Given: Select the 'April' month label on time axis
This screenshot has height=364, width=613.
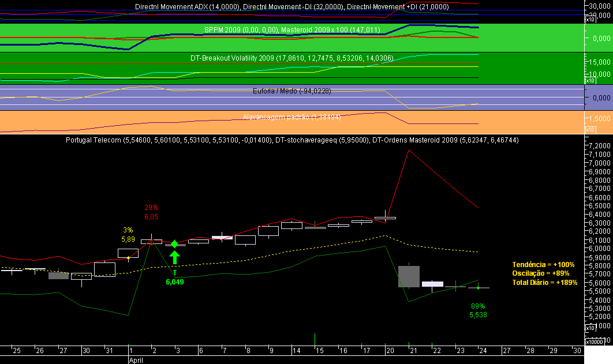Looking at the screenshot, I should [136, 360].
